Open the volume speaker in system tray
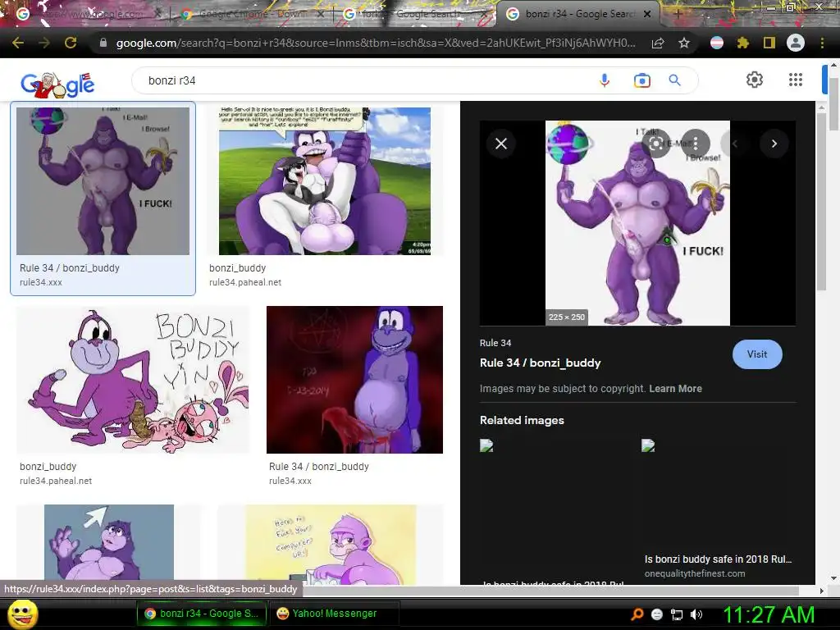This screenshot has height=630, width=840. point(696,614)
